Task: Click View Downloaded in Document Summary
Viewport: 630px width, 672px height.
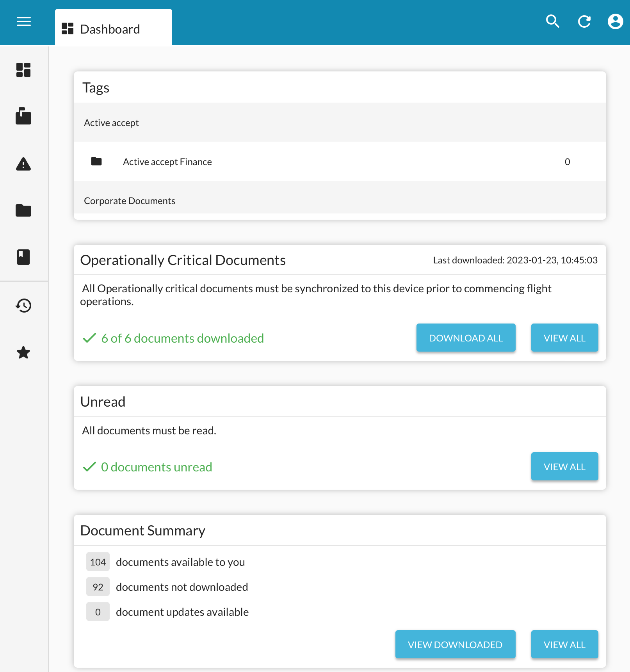Action: click(x=455, y=644)
